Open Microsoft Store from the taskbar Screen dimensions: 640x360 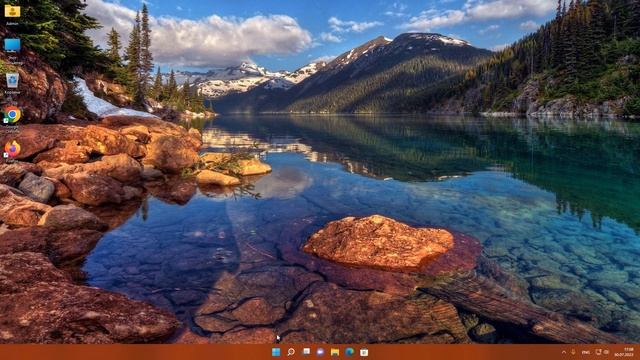(x=364, y=352)
